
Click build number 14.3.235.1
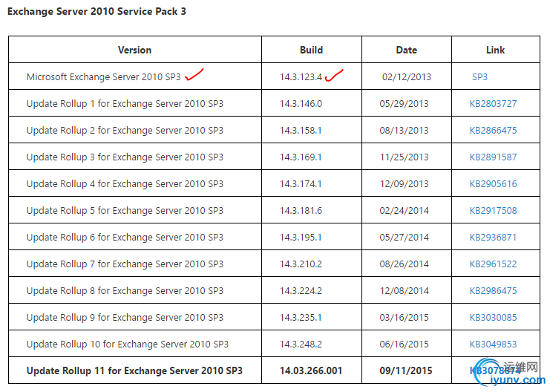pos(301,317)
